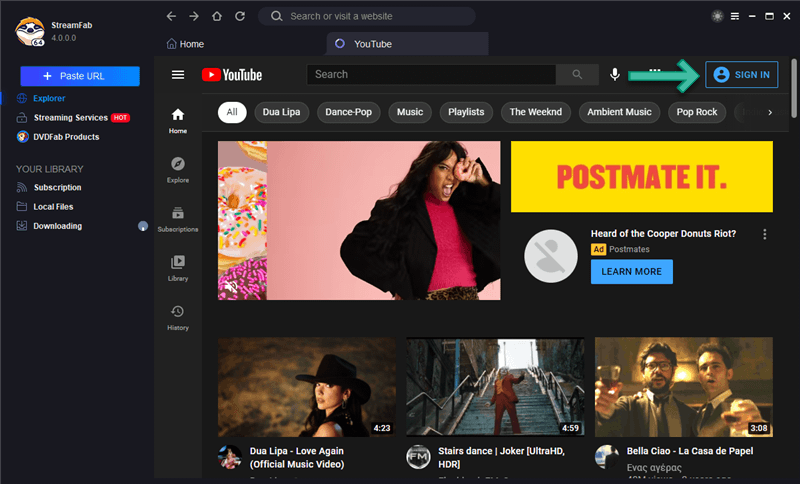
Task: Unmute the banner video with the muted speaker icon
Action: tap(231, 287)
